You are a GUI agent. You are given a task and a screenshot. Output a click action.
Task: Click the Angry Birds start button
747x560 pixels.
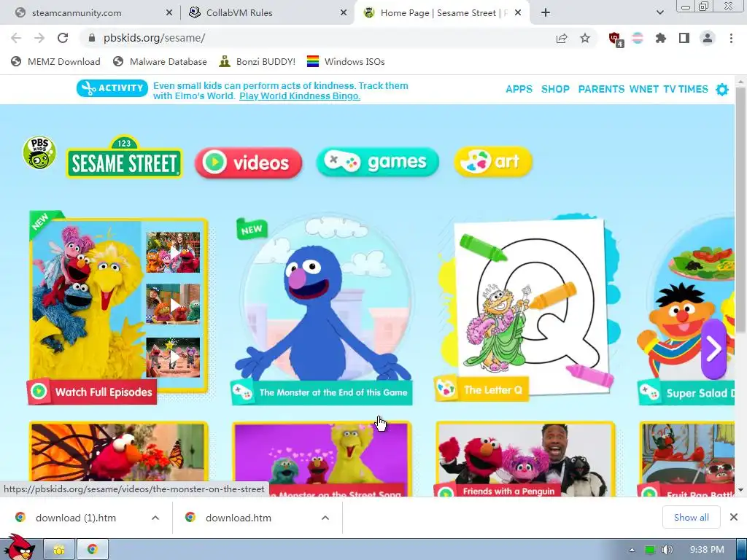point(19,547)
